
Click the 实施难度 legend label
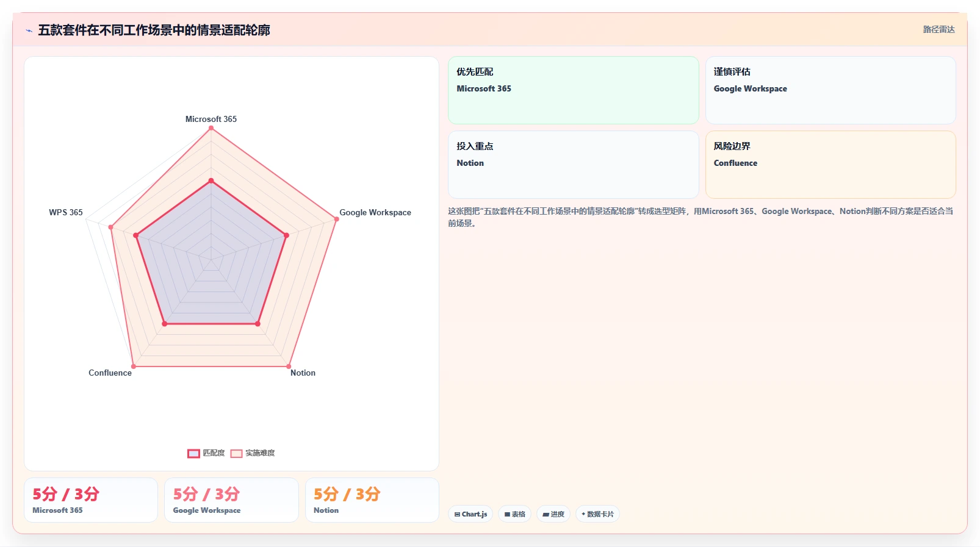tap(260, 453)
